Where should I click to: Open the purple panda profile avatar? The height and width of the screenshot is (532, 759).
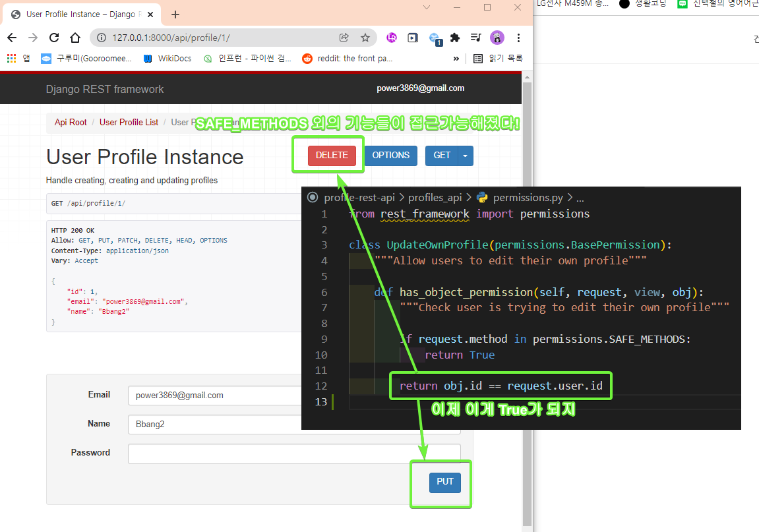pyautogui.click(x=497, y=38)
